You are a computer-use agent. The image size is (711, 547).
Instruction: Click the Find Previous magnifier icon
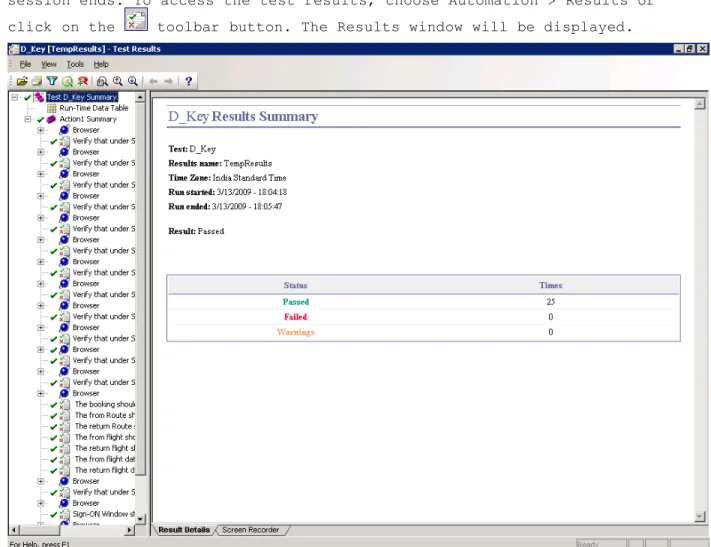(117, 81)
